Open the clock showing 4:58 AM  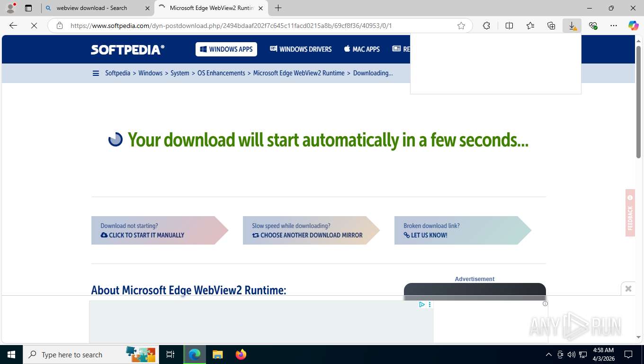(x=603, y=354)
